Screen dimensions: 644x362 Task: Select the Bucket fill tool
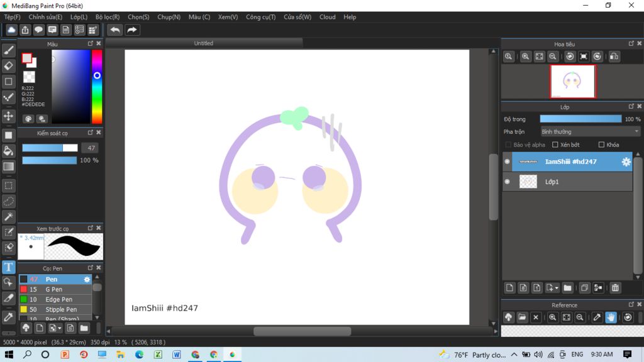tap(8, 151)
